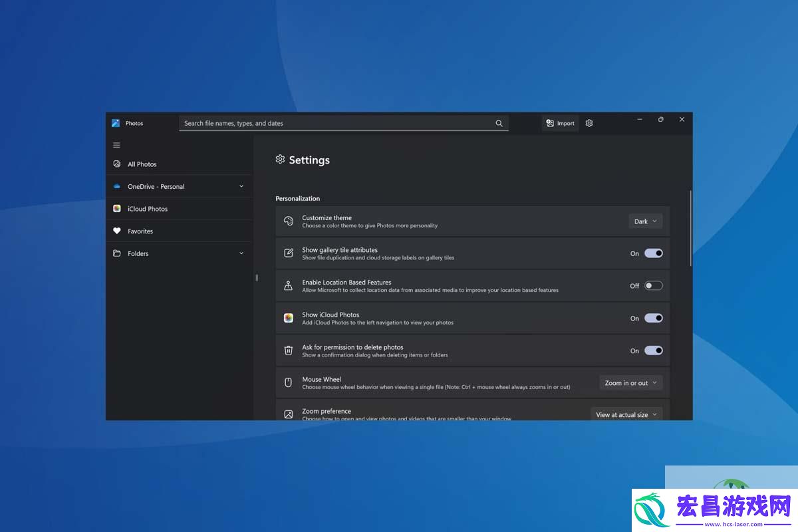This screenshot has height=532, width=798.
Task: Click the Settings heading gear icon
Action: point(280,160)
